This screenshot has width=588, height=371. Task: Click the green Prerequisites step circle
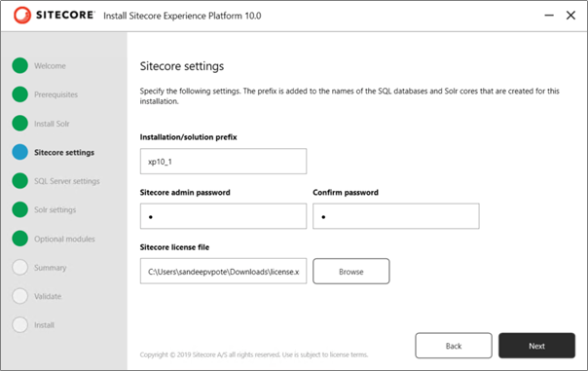(x=19, y=94)
